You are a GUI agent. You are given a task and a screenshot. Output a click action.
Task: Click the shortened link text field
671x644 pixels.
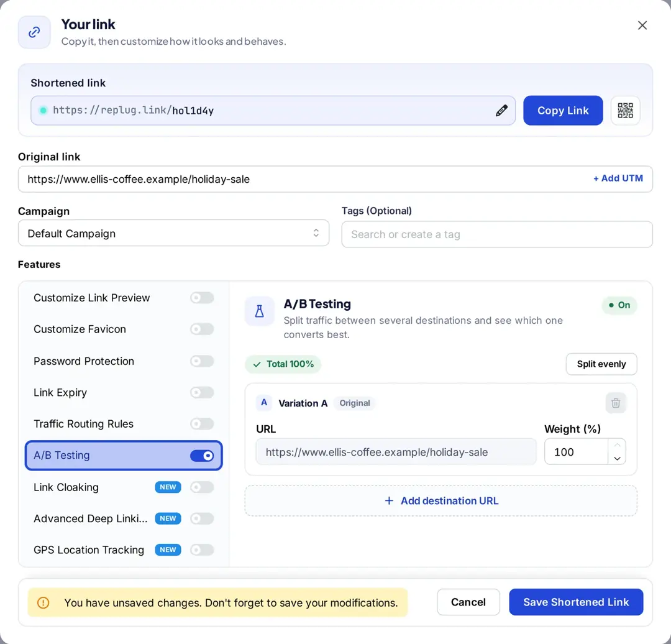click(273, 111)
